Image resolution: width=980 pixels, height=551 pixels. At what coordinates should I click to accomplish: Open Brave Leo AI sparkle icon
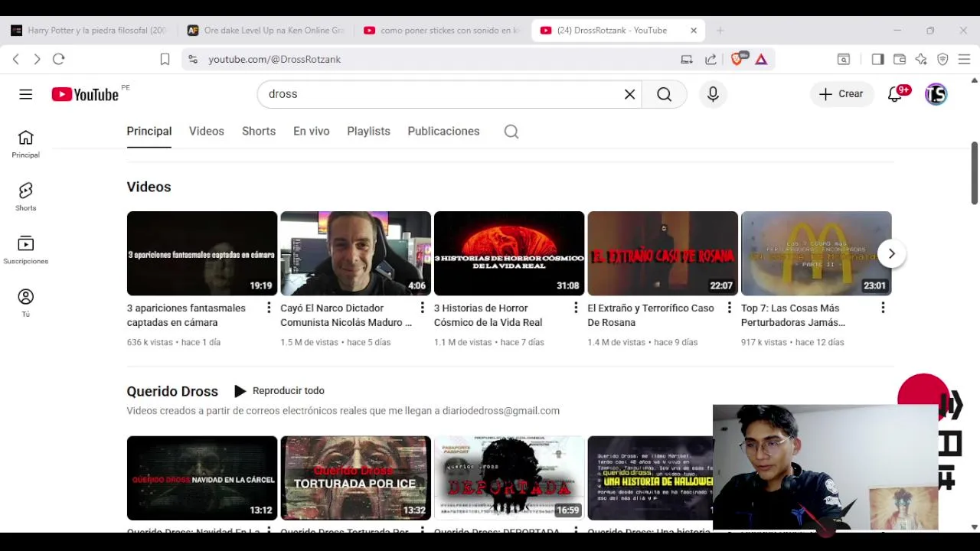[921, 59]
